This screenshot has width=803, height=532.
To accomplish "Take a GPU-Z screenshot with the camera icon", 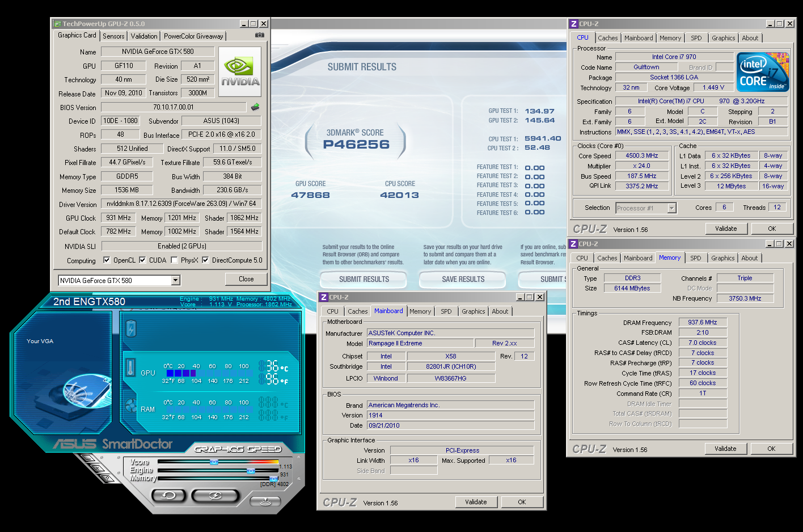I will 259,35.
